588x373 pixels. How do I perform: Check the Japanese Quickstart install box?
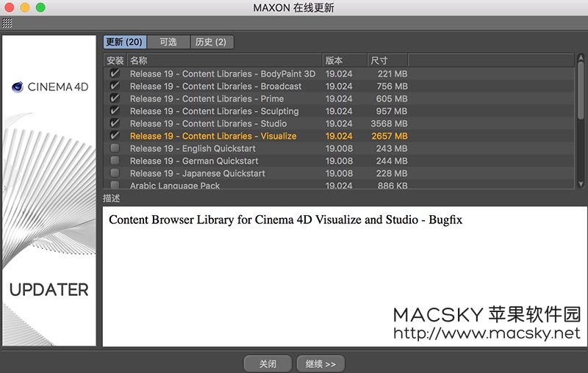coord(115,173)
